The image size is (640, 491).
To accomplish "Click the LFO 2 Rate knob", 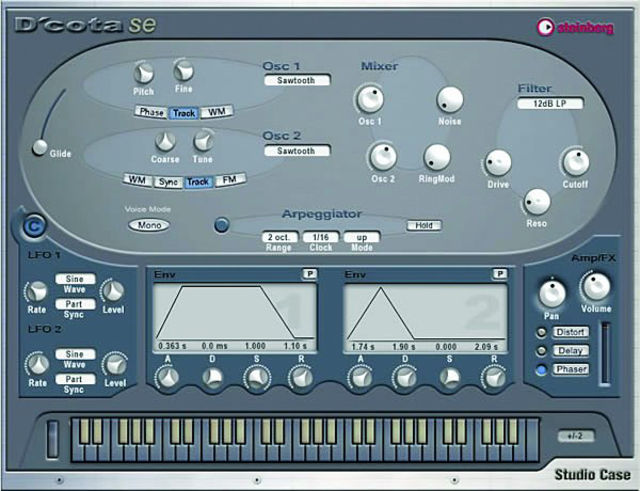I will [38, 364].
